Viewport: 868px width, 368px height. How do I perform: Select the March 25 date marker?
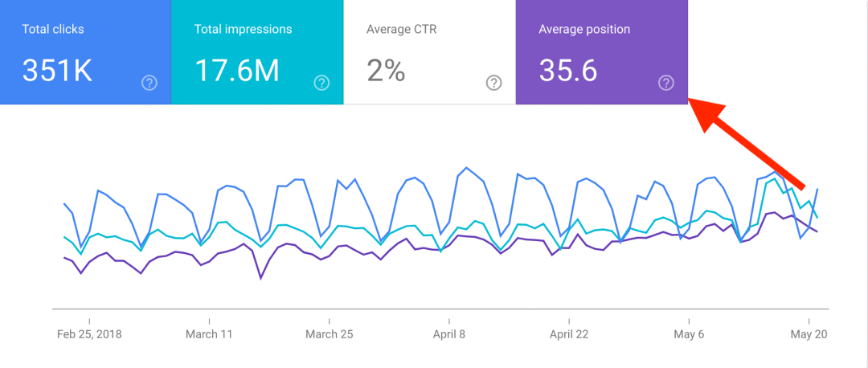pyautogui.click(x=329, y=334)
